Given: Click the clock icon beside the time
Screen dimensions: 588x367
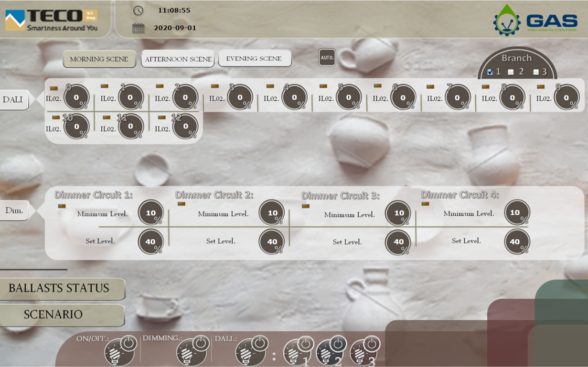Looking at the screenshot, I should coord(138,10).
